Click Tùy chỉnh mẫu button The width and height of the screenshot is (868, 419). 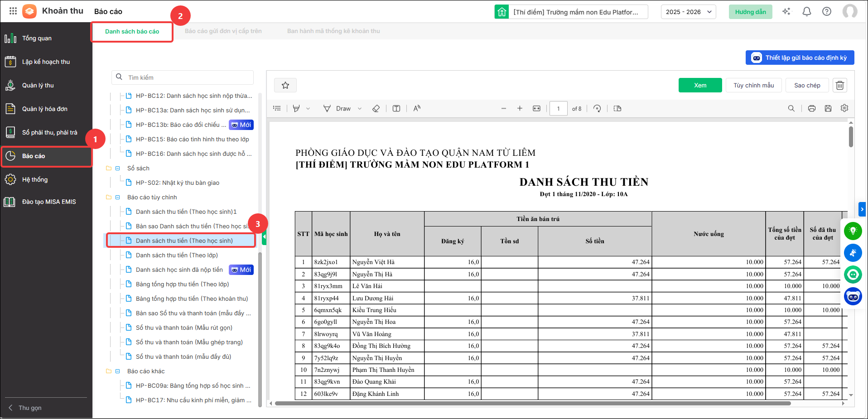tap(754, 85)
